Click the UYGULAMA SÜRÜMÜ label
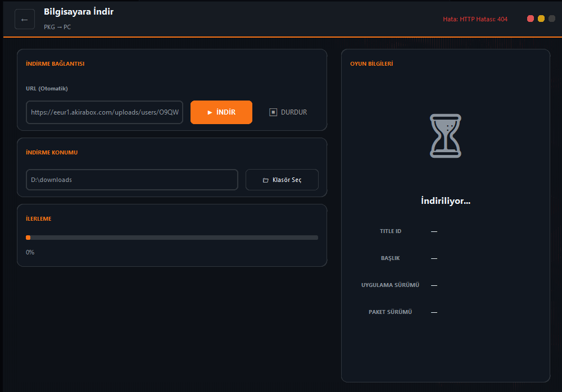 tap(391, 285)
